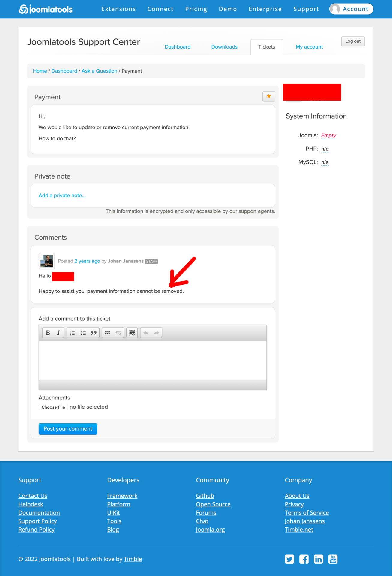The image size is (392, 576).
Task: Open Github footer link
Action: (205, 496)
